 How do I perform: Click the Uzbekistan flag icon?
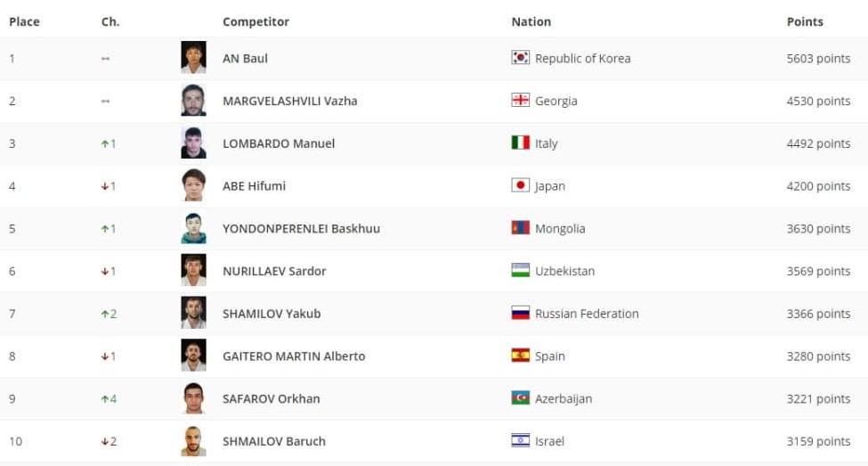[520, 270]
